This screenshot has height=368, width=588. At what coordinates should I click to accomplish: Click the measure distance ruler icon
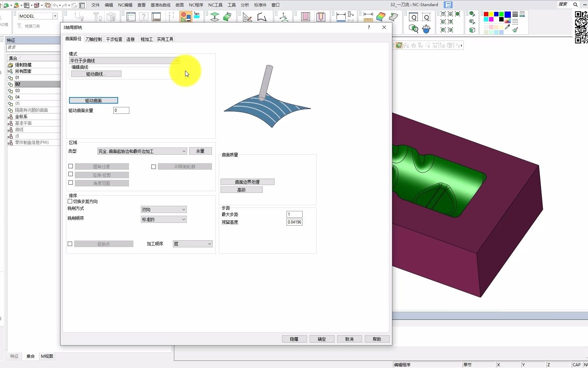368,17
